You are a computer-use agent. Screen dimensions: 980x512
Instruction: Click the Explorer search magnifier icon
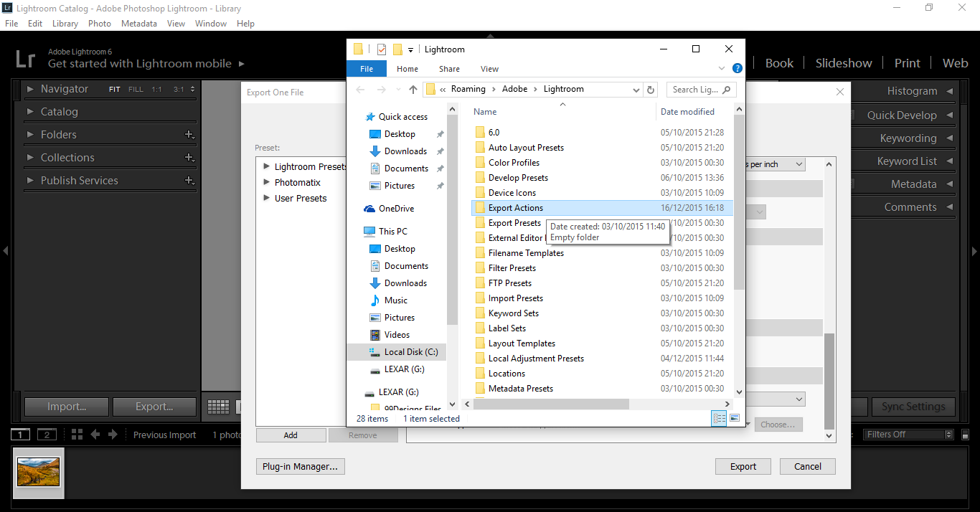(727, 90)
